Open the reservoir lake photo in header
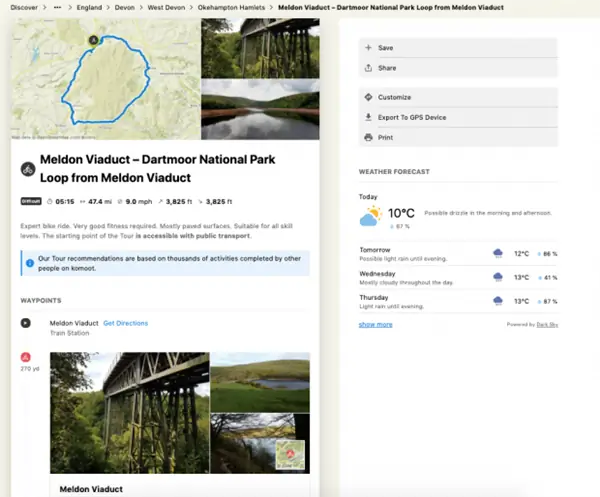The height and width of the screenshot is (497, 600). pyautogui.click(x=260, y=109)
